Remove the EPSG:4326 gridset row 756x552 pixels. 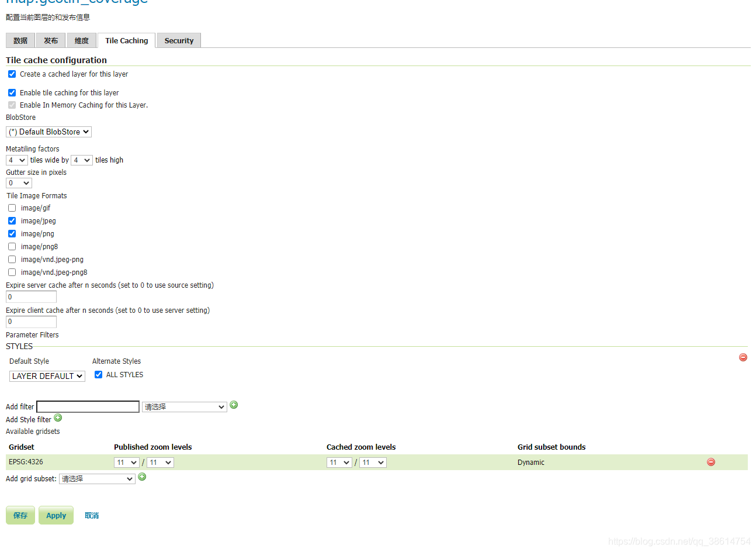pos(711,462)
